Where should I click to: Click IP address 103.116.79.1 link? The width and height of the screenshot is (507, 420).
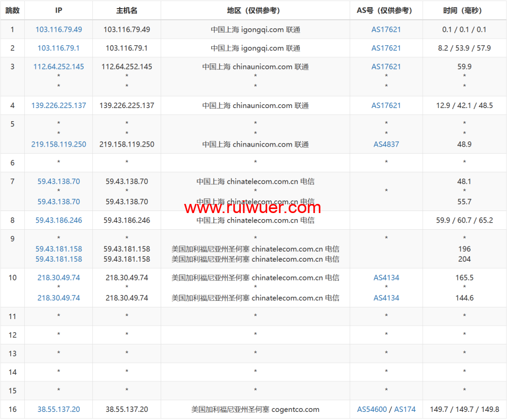pyautogui.click(x=58, y=48)
